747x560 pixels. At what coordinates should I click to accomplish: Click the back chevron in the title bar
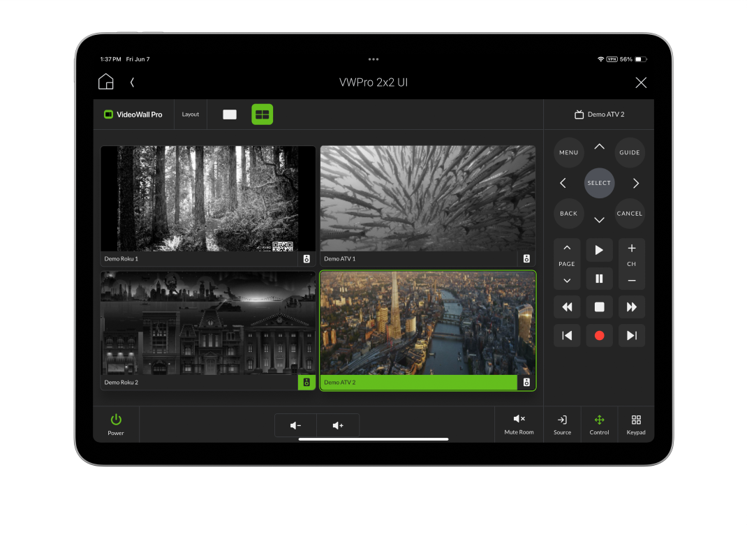pyautogui.click(x=132, y=82)
